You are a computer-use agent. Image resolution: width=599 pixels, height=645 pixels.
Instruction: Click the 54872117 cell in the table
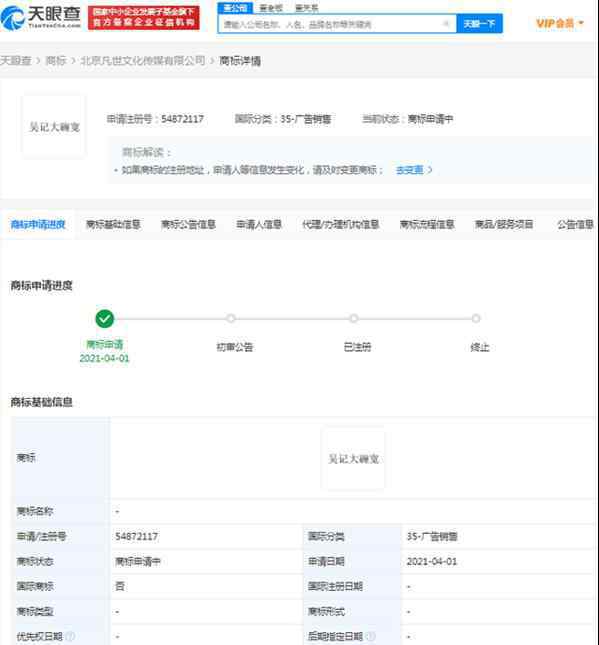point(137,536)
